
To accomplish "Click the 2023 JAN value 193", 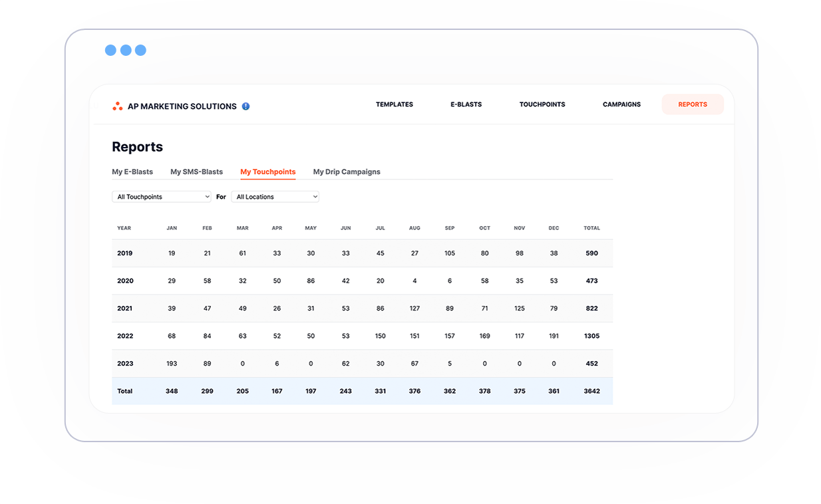I will coord(172,364).
